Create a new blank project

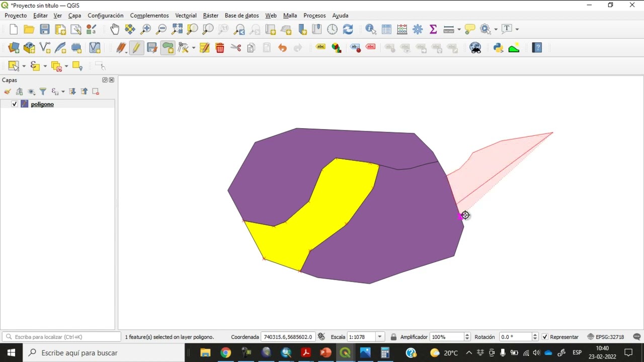pyautogui.click(x=14, y=29)
